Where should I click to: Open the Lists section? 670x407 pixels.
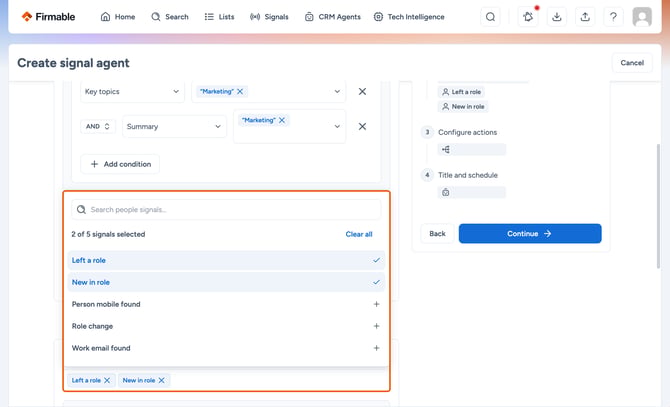point(219,17)
